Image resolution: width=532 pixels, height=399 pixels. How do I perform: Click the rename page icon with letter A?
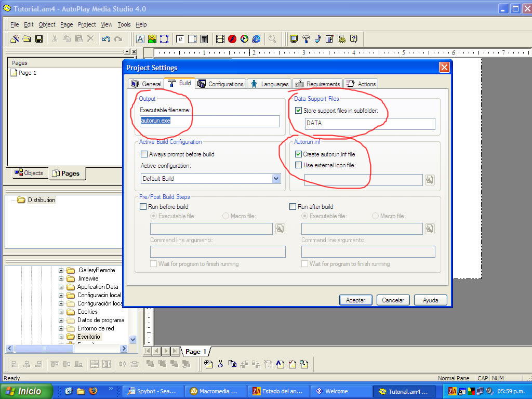pos(280,364)
